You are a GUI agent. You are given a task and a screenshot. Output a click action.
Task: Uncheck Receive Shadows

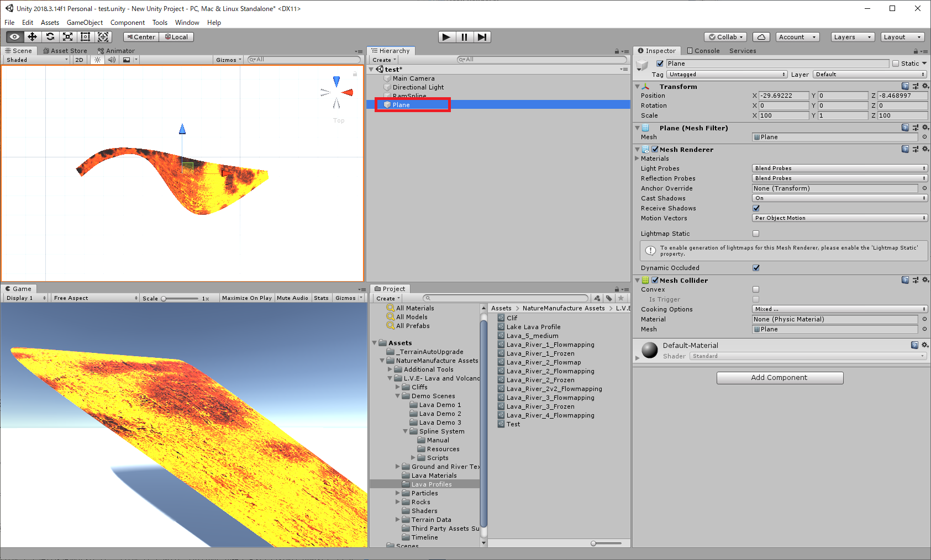[x=756, y=208]
